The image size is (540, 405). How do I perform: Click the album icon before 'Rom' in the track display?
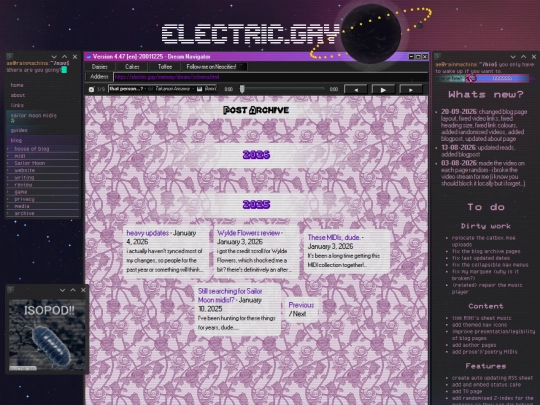pyautogui.click(x=199, y=89)
